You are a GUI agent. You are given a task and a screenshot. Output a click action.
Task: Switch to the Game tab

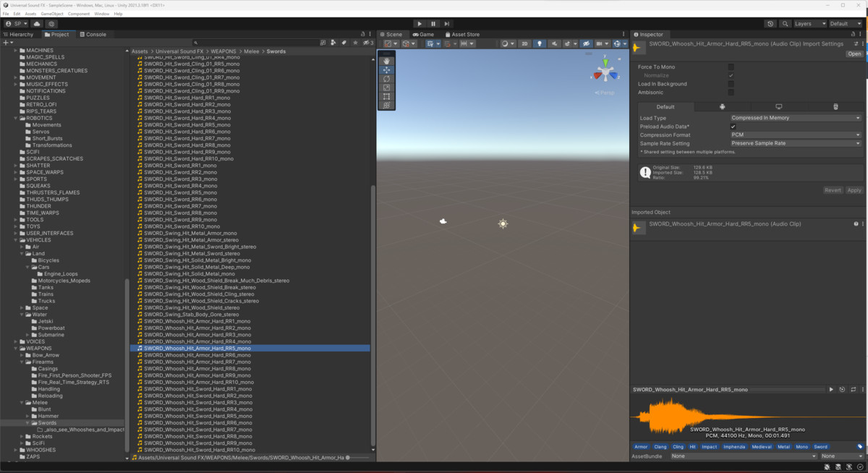coord(423,34)
